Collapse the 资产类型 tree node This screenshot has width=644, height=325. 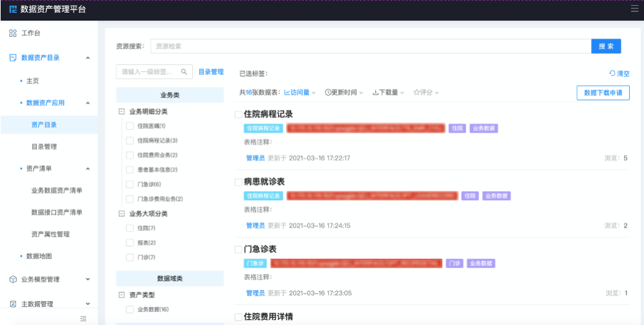click(x=122, y=295)
